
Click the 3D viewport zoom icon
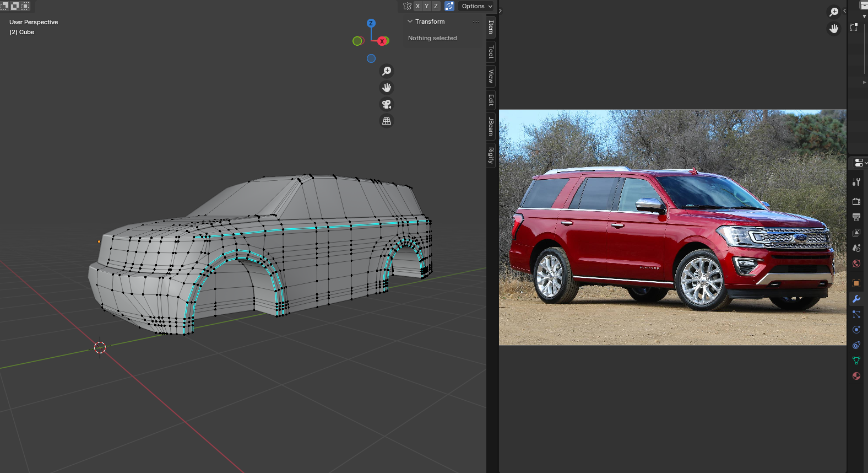387,71
